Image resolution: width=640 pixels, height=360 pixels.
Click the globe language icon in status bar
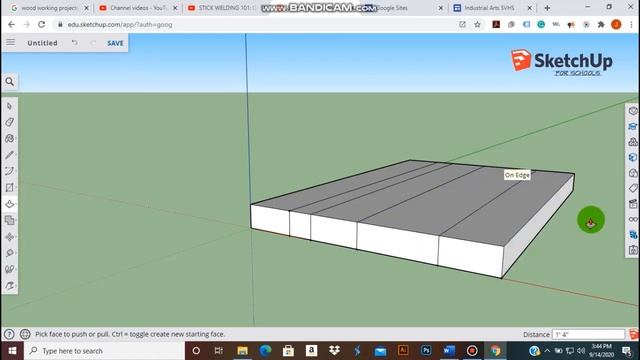(25, 334)
